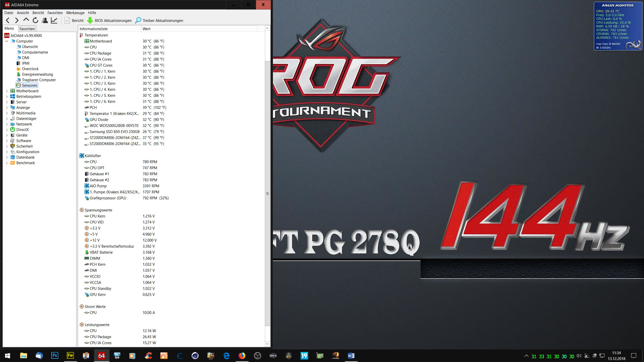
Task: Open the Werkzeuge menu
Action: tap(75, 13)
